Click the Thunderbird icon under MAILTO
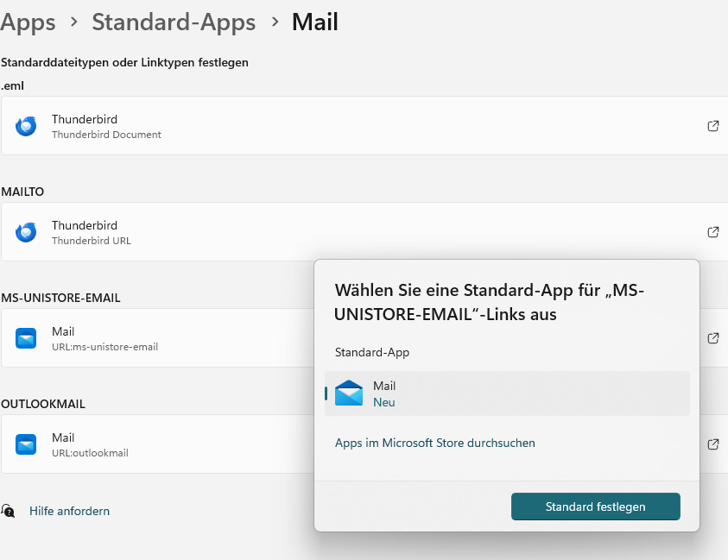The height and width of the screenshot is (560, 728). [x=26, y=232]
